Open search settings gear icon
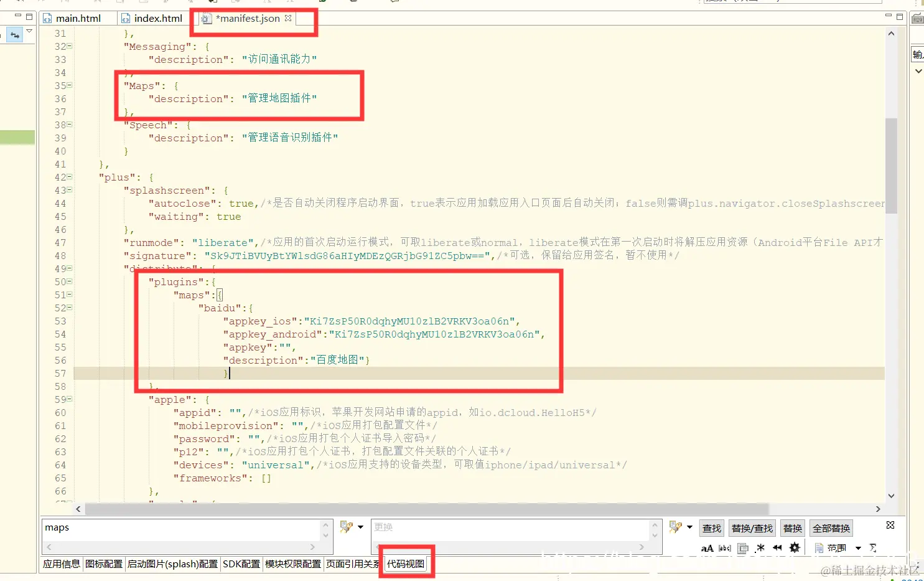Screen dimensions: 924x581 tap(795, 548)
